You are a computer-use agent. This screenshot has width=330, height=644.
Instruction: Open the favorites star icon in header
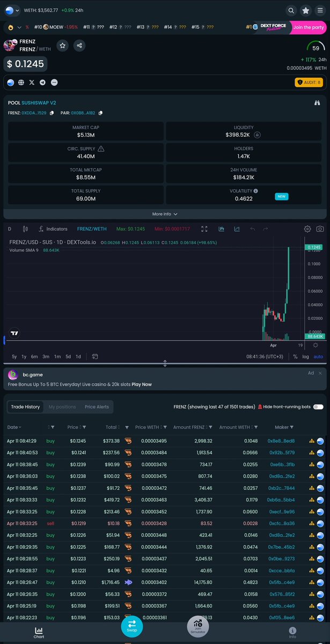[x=305, y=10]
